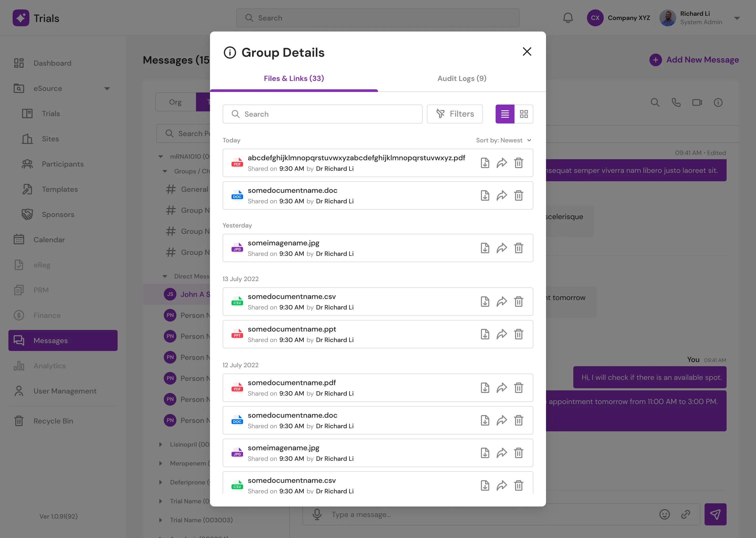Share the abcdefghijklmnopqrstuvwxyz pdf file
The width and height of the screenshot is (756, 538).
coord(502,163)
